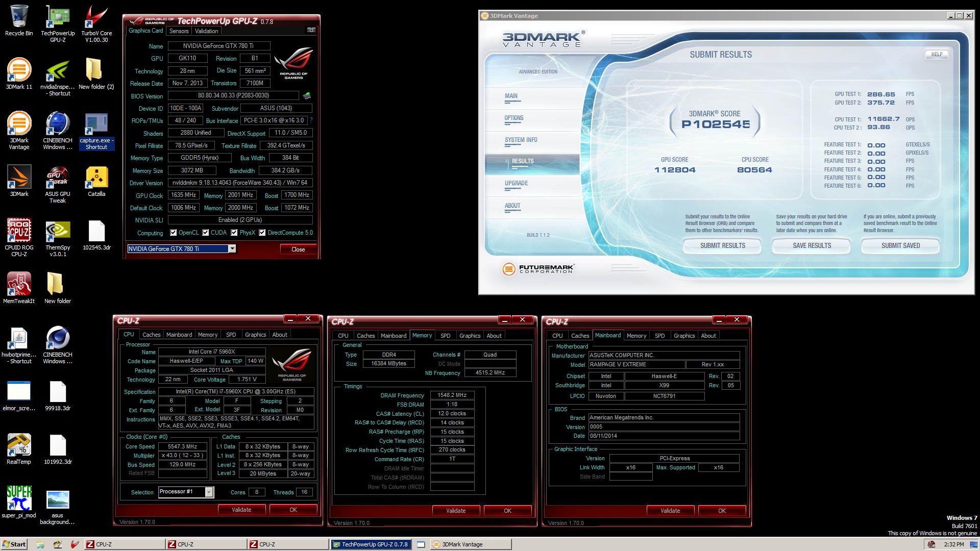Open About tab in first CPU-Z window

[280, 335]
